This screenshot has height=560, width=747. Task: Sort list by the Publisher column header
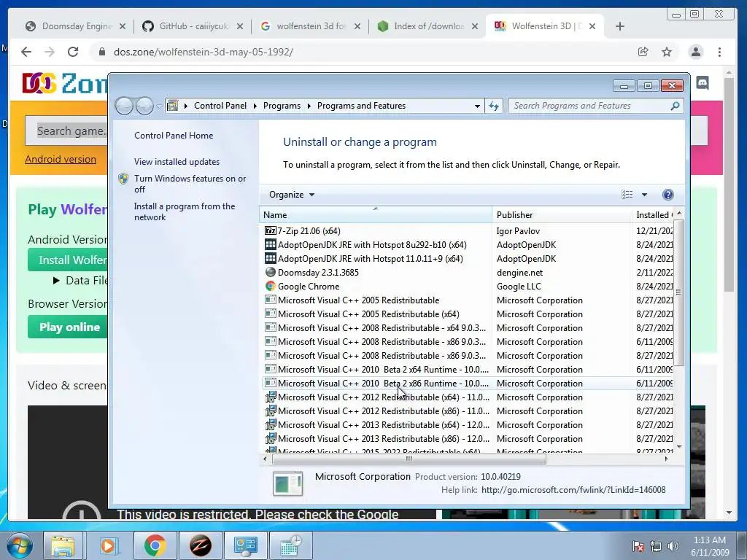click(562, 215)
